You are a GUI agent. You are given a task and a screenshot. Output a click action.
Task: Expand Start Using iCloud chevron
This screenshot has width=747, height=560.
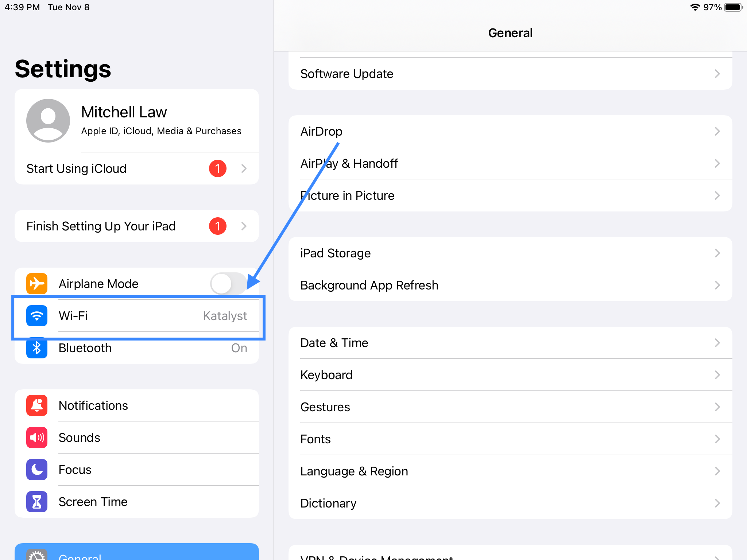(244, 168)
